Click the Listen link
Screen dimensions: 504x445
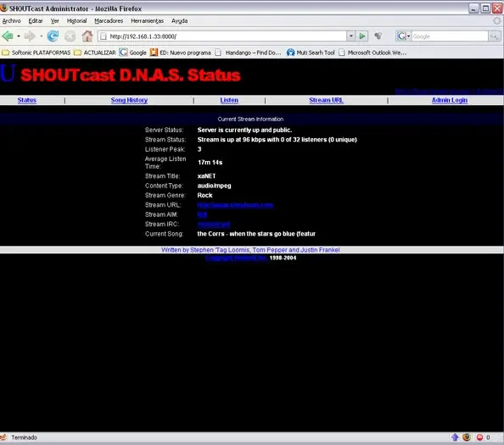pyautogui.click(x=229, y=100)
